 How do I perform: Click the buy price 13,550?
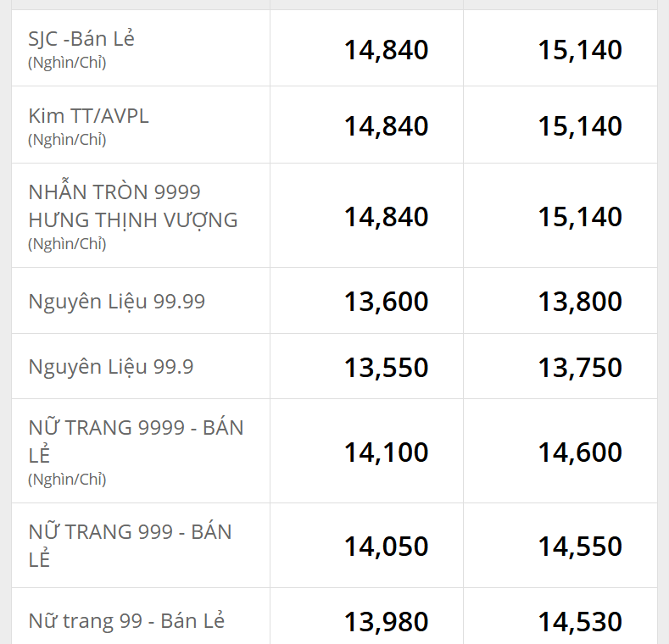386,368
